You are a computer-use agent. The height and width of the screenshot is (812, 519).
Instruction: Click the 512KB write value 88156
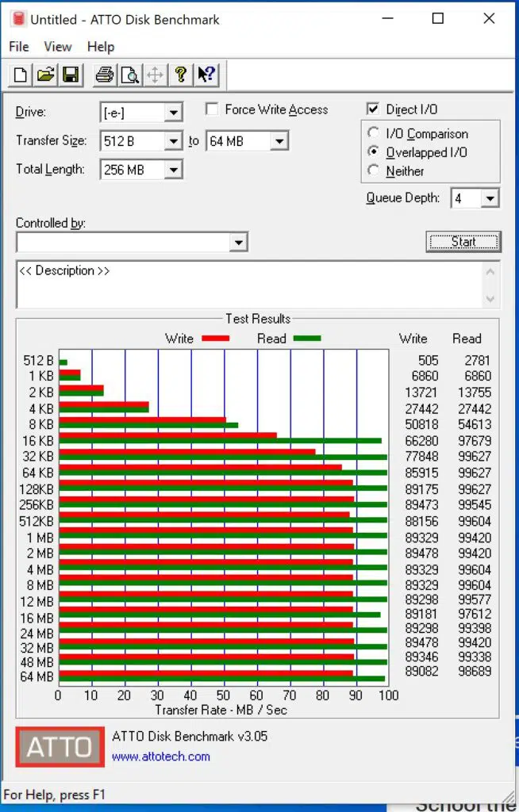click(422, 522)
